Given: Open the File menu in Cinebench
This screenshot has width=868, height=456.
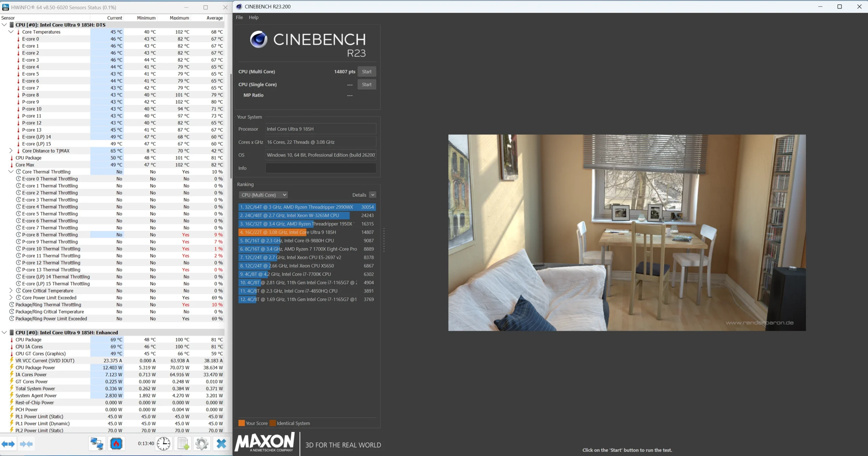Looking at the screenshot, I should click(239, 17).
